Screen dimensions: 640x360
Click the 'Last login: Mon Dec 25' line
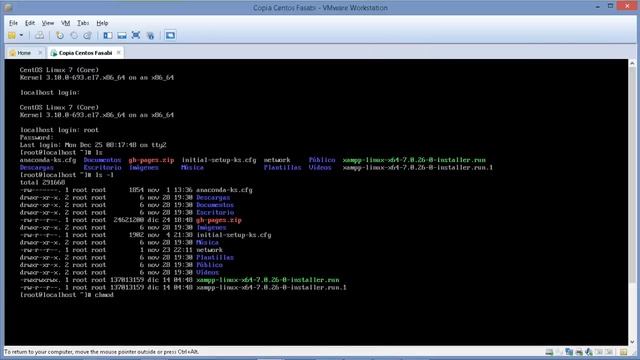click(93, 145)
